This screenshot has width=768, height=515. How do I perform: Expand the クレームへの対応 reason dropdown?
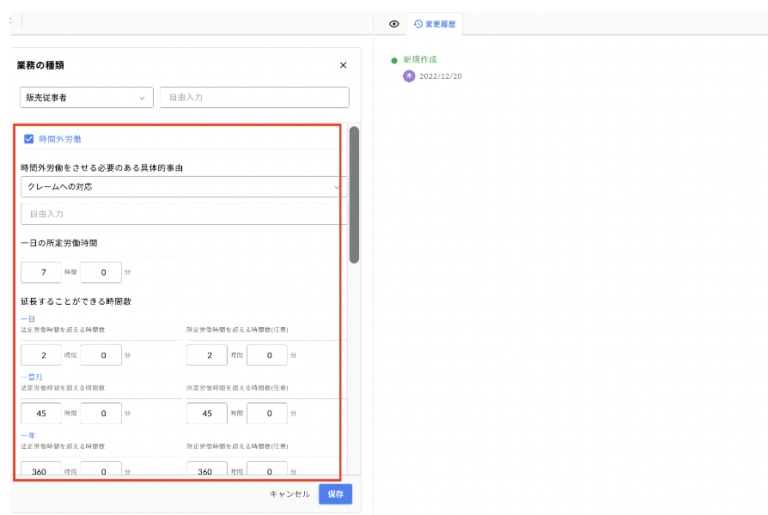click(180, 187)
